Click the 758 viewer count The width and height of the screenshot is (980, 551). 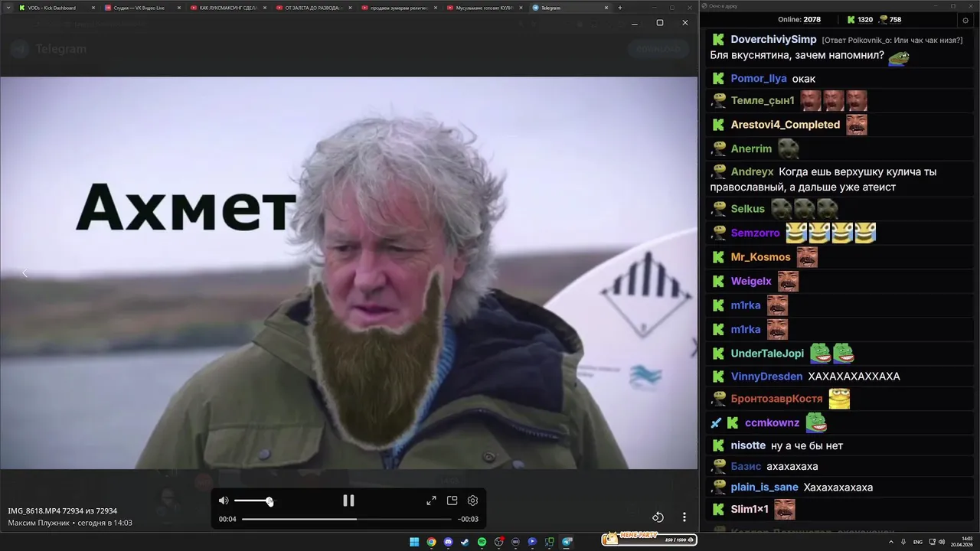pyautogui.click(x=890, y=20)
